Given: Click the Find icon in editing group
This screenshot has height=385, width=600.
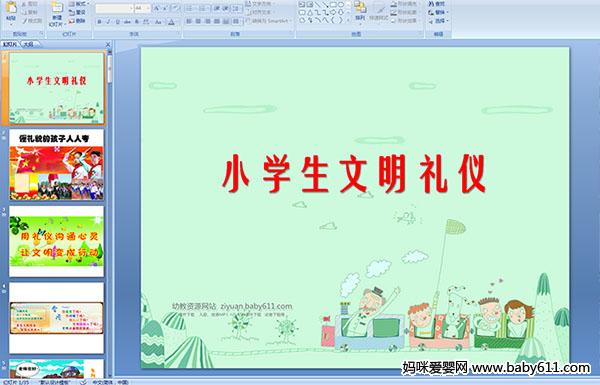Looking at the screenshot, I should point(437,4).
